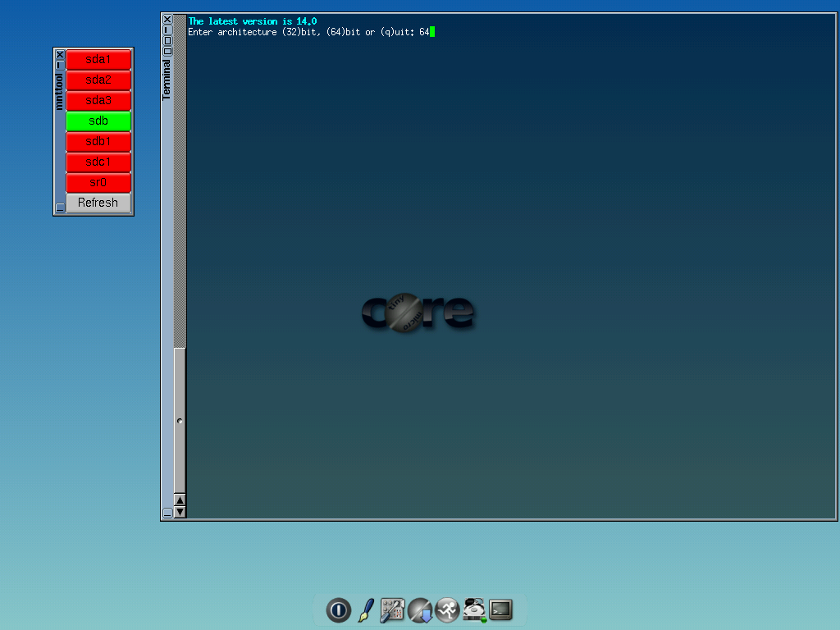Mount the sda3 partition in mnttool

point(98,100)
